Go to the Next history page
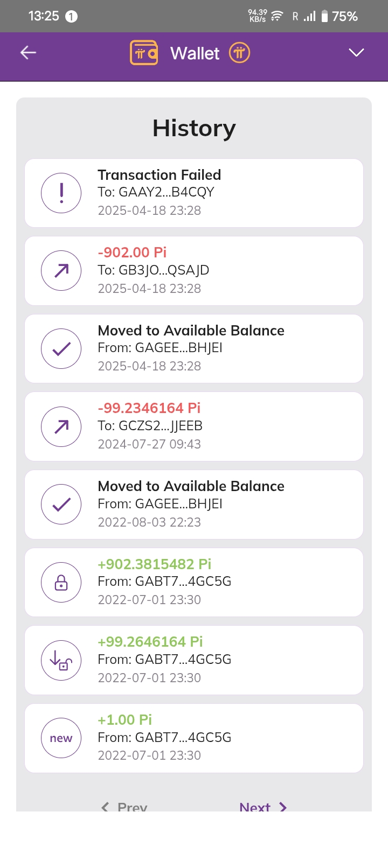This screenshot has width=388, height=868. click(x=255, y=807)
